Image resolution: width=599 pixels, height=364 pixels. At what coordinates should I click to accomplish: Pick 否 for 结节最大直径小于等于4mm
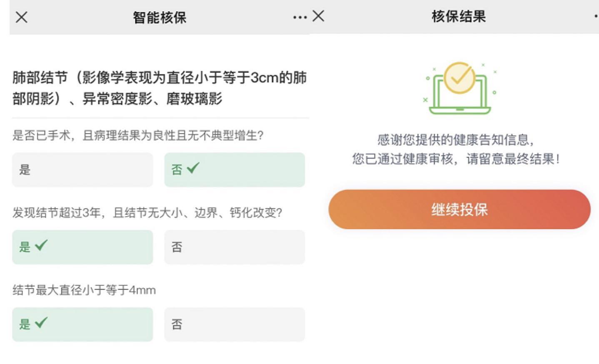(x=235, y=325)
